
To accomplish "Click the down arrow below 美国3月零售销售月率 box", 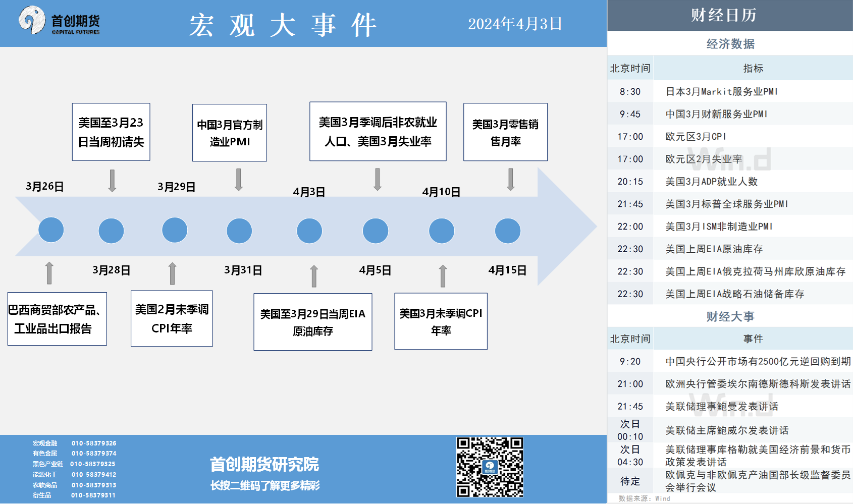I will tap(511, 180).
